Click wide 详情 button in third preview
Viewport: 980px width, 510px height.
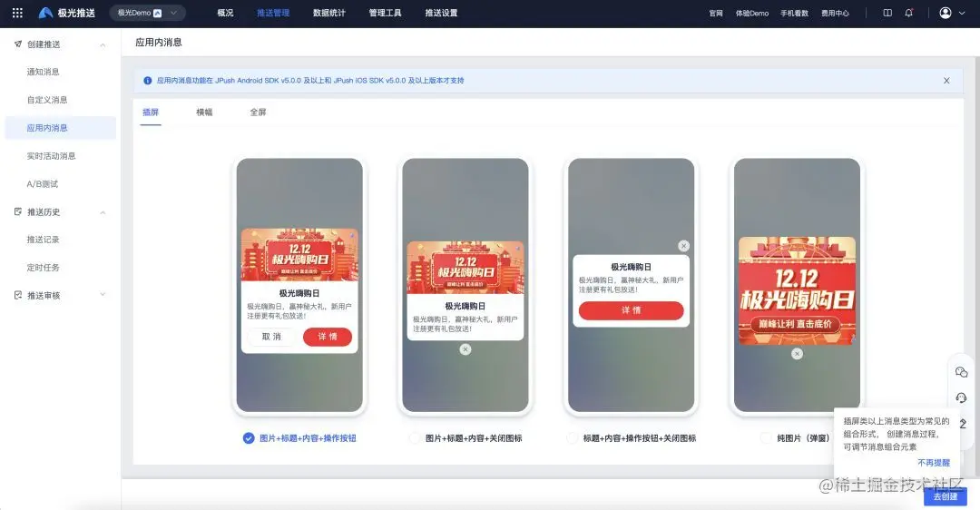[632, 310]
